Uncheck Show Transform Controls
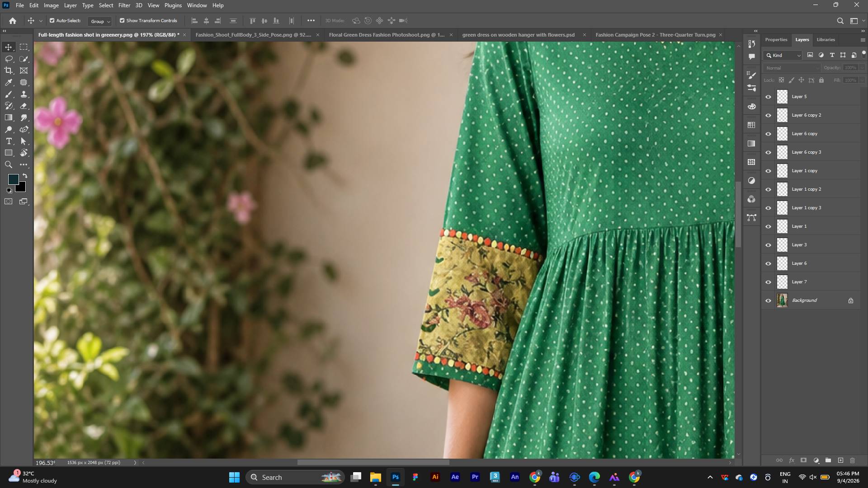868x488 pixels. point(122,21)
